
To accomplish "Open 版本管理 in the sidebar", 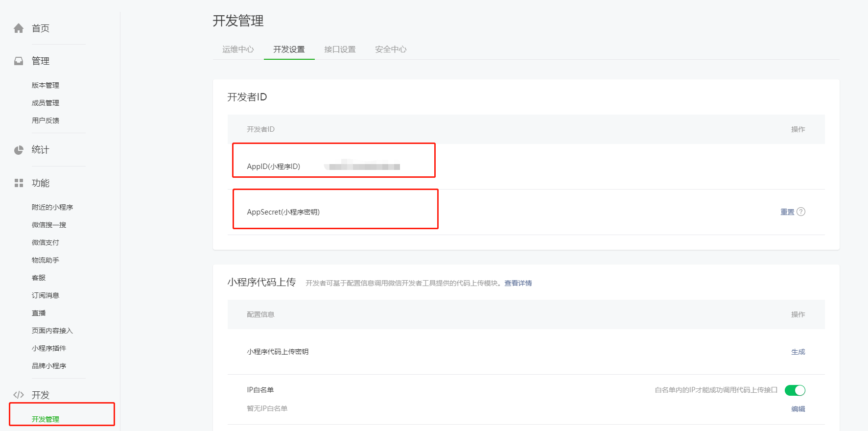I will (x=46, y=85).
